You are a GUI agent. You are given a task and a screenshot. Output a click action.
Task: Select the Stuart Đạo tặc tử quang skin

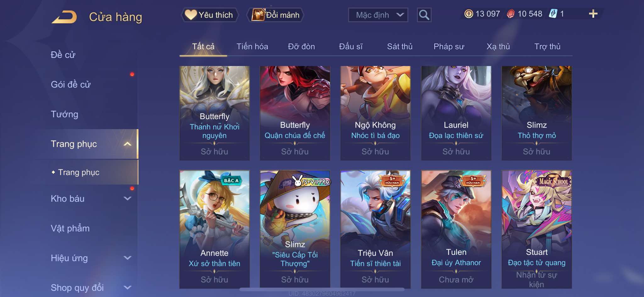point(536,229)
